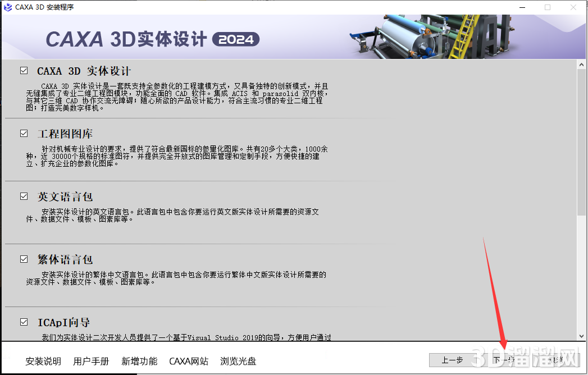Image resolution: width=588 pixels, height=375 pixels.
Task: Click the scrollbar up arrow
Action: click(582, 63)
